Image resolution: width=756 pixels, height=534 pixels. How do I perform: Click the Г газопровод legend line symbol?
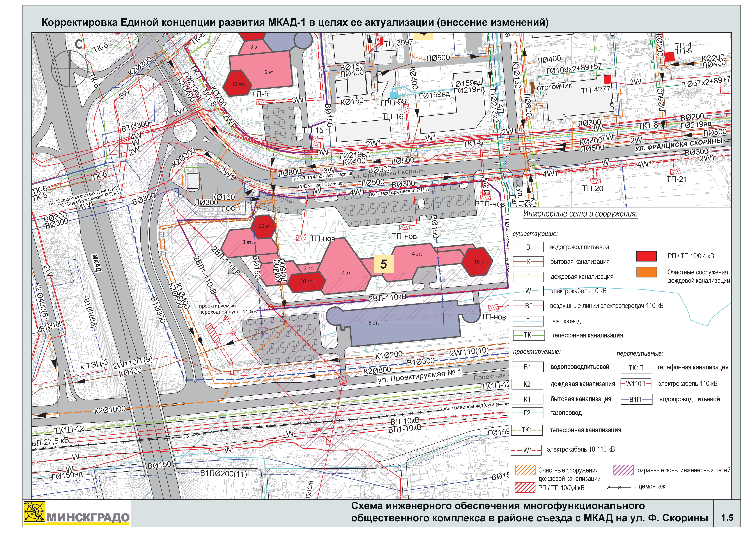point(528,321)
